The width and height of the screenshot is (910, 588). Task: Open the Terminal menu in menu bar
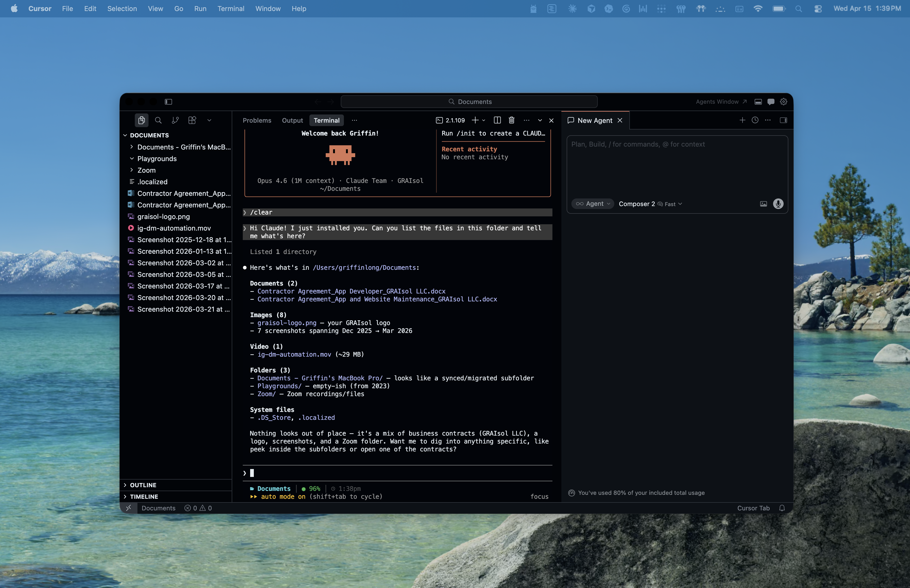(x=231, y=8)
